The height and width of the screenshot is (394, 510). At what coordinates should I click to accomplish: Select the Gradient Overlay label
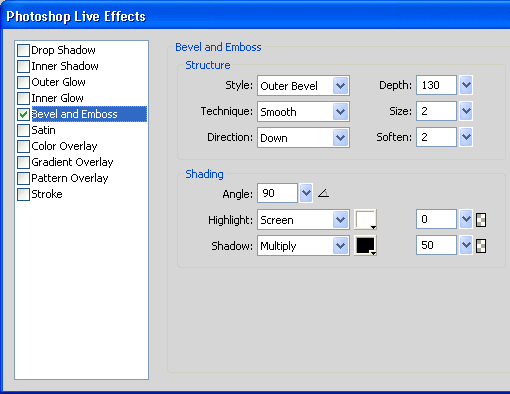[x=72, y=162]
